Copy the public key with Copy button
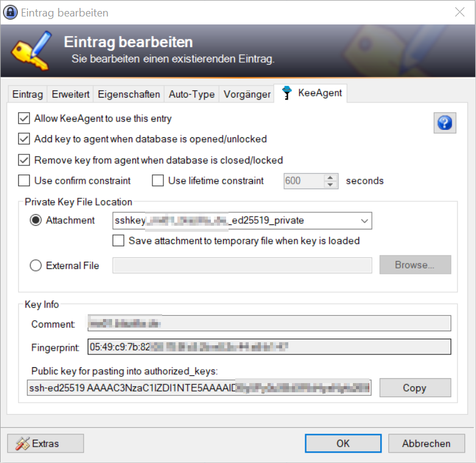The image size is (476, 463). [414, 388]
